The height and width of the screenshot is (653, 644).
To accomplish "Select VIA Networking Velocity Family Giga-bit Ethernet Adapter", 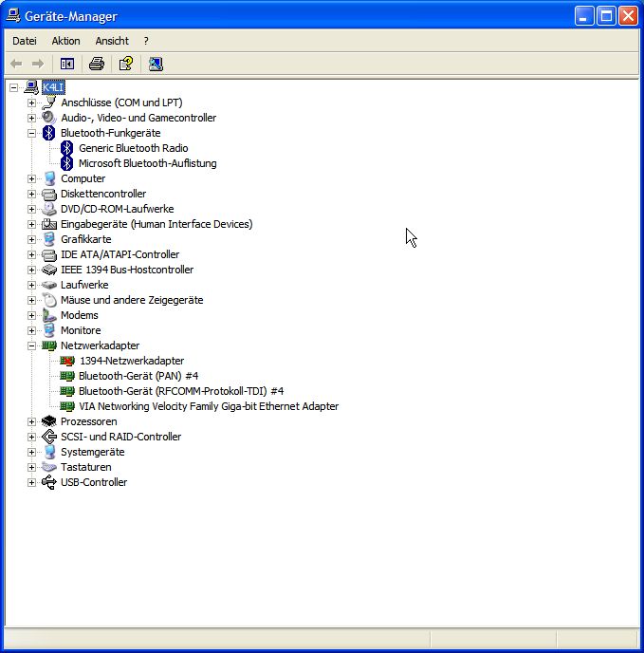I will click(x=209, y=406).
